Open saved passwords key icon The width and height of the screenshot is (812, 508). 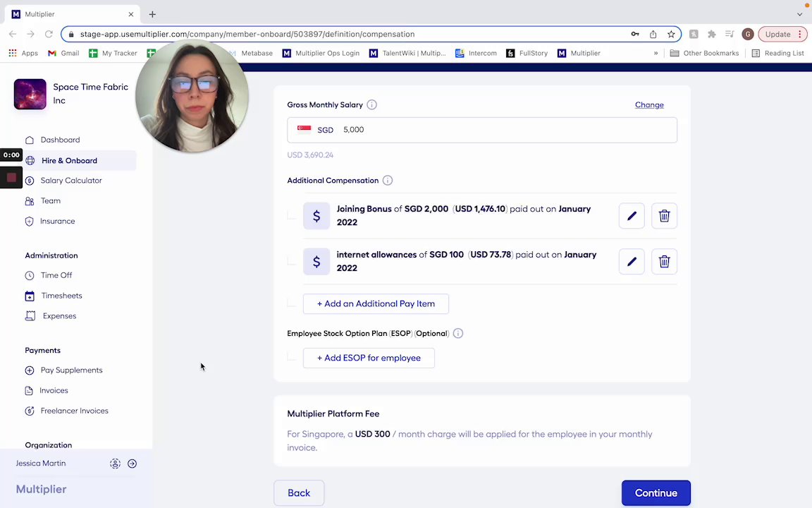click(x=635, y=34)
